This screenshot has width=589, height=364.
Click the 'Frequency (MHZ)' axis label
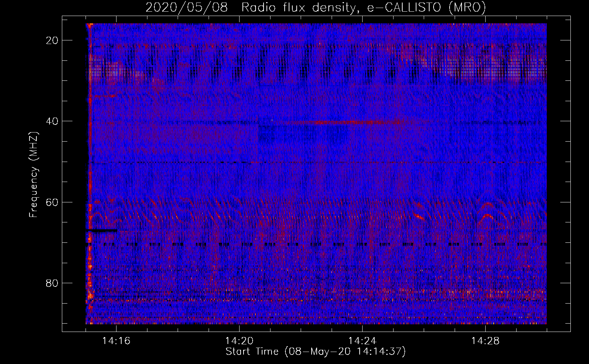coord(33,175)
